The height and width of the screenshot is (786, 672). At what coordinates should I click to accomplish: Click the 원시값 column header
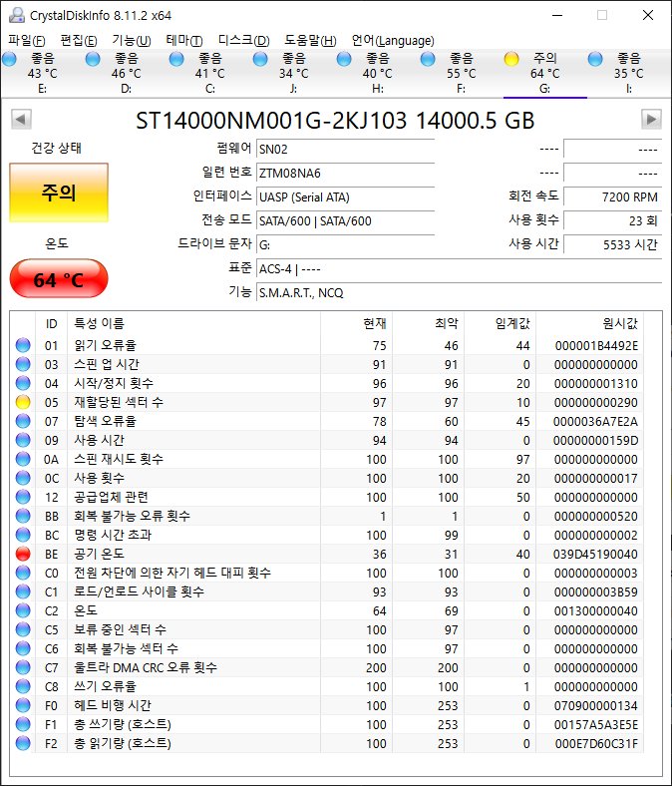tap(590, 324)
